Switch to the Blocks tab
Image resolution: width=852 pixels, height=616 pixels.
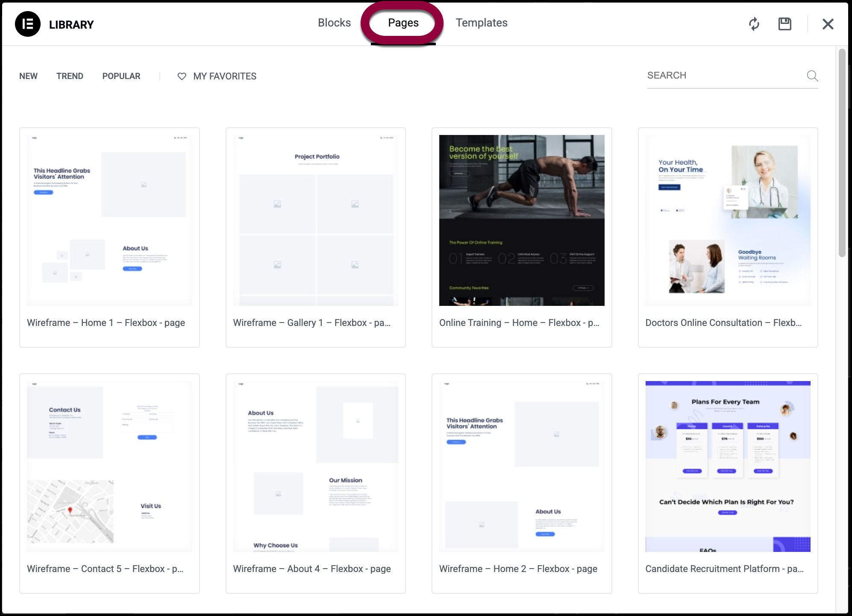[334, 23]
